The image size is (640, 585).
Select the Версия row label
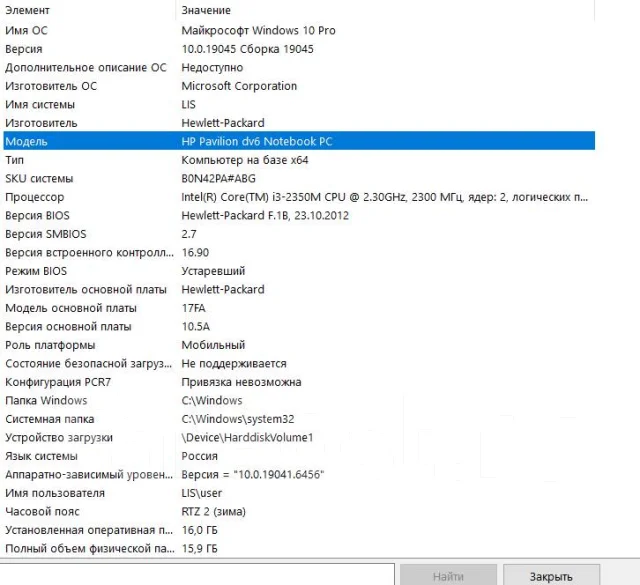click(24, 49)
